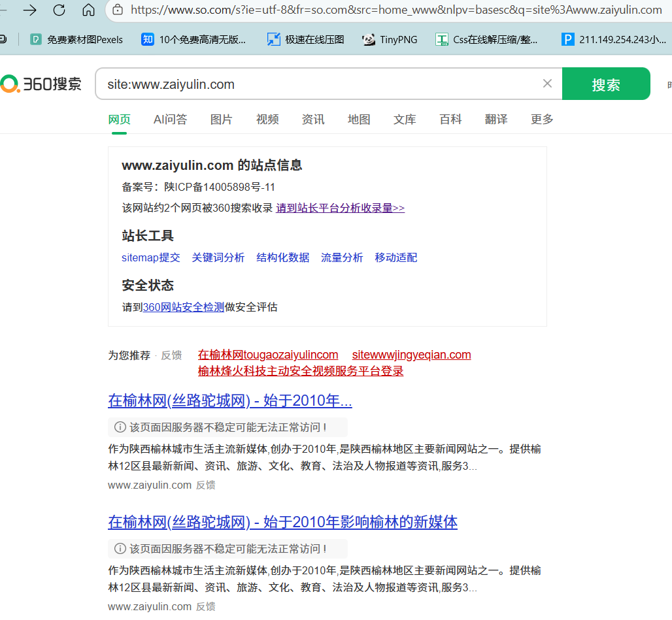
Task: Click 反馈 next to 为您推荐
Action: (171, 355)
